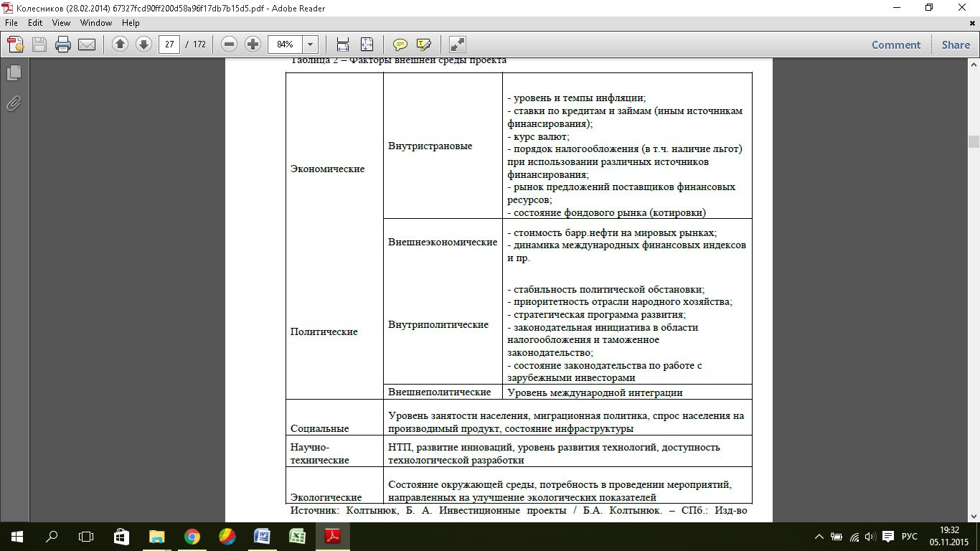
Task: Add a sticky note comment
Action: [400, 44]
